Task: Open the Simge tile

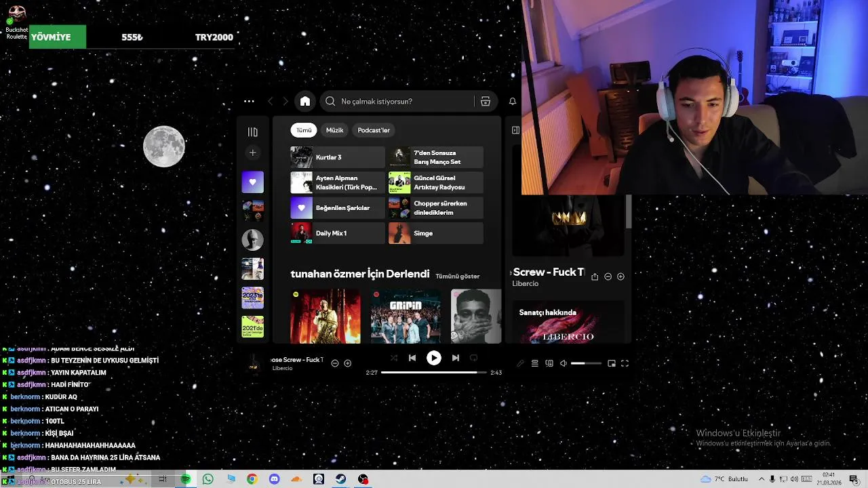Action: 436,233
